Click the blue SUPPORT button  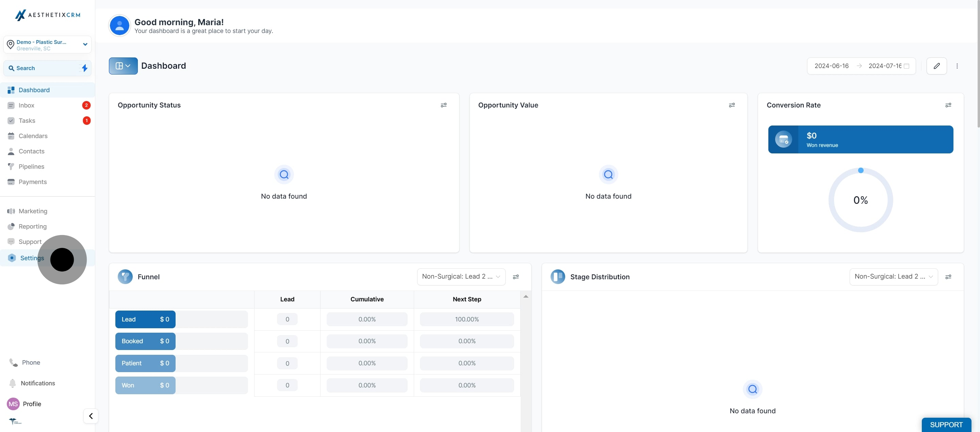coord(946,425)
